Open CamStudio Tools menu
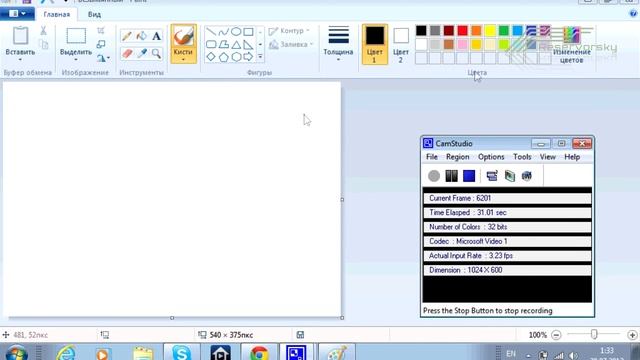 point(522,157)
